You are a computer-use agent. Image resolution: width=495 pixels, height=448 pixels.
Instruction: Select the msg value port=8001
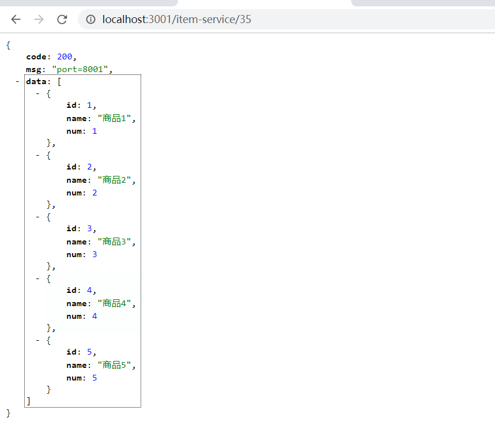80,69
